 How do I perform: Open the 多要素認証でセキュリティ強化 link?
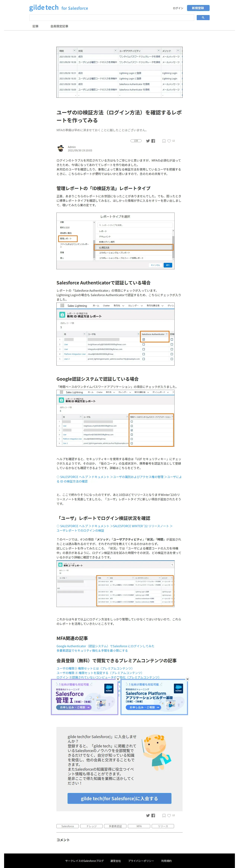tap(92, 650)
